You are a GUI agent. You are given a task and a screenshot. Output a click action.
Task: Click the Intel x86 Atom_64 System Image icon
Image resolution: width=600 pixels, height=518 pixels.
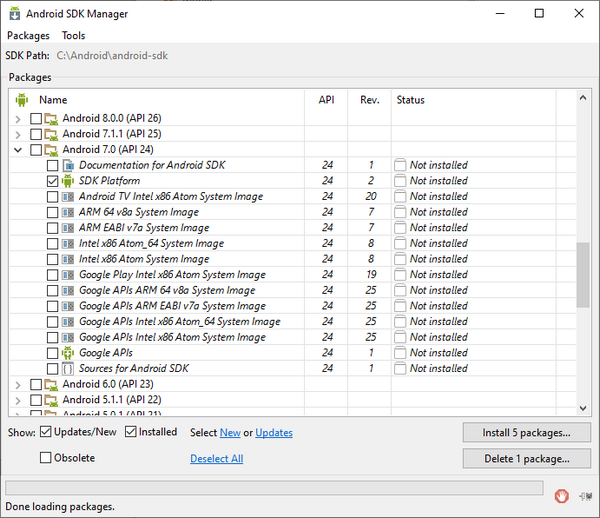[x=68, y=244]
